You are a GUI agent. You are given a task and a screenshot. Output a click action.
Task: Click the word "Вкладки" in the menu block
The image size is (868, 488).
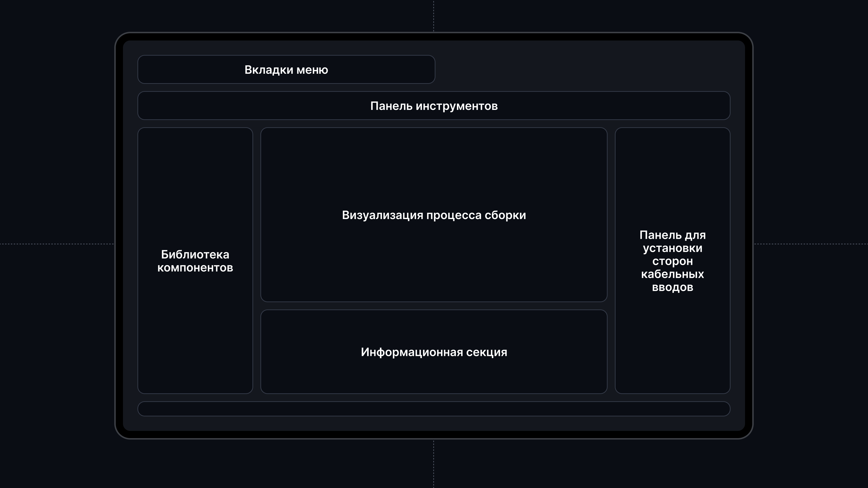tap(269, 70)
